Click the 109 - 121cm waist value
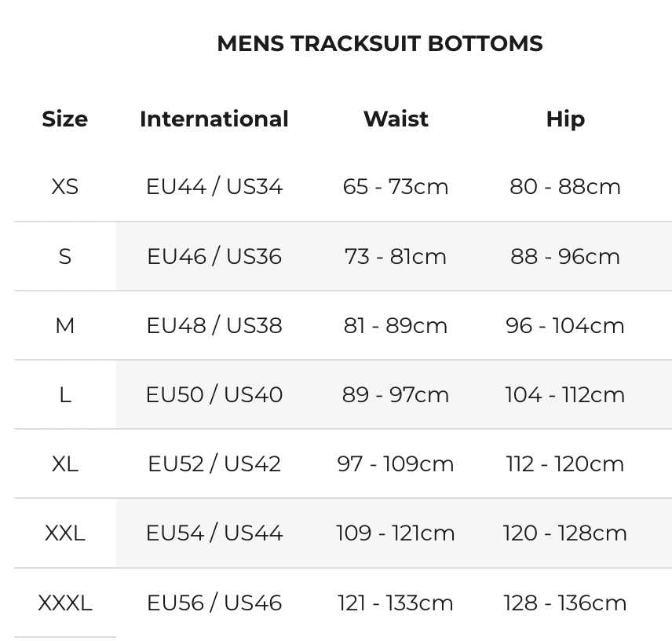Image resolution: width=672 pixels, height=641 pixels. click(396, 533)
